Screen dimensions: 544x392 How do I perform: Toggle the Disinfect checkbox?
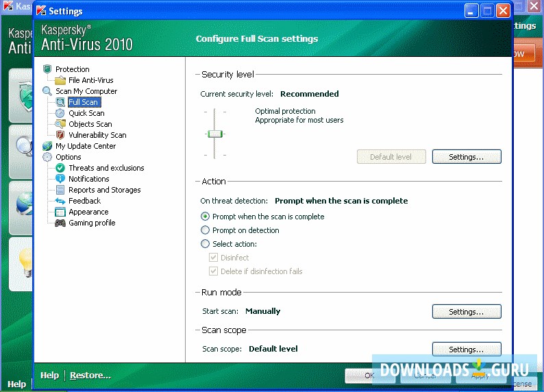tap(213, 258)
